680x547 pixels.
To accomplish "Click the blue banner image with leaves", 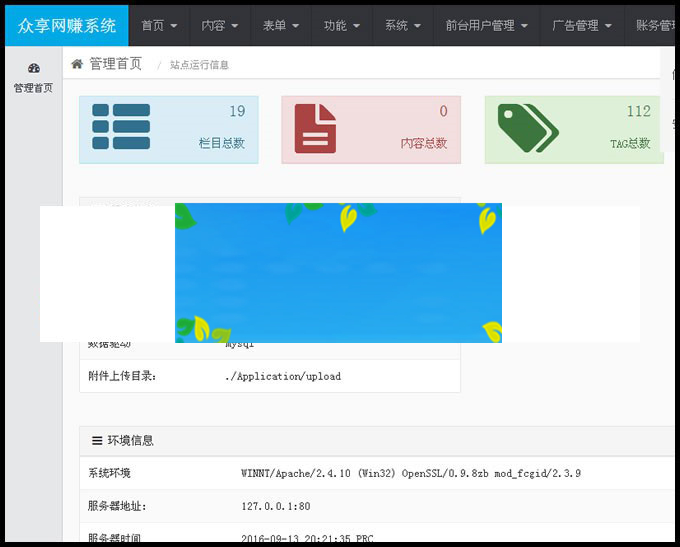I will (x=338, y=272).
